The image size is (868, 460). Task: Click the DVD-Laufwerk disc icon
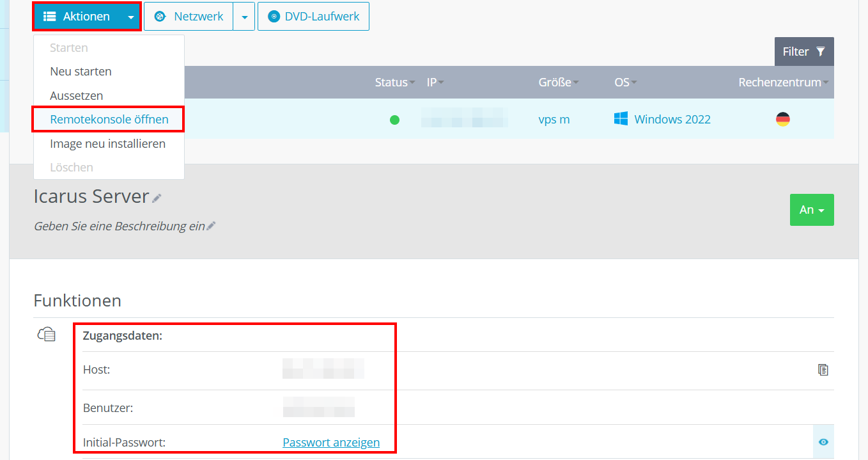point(274,17)
